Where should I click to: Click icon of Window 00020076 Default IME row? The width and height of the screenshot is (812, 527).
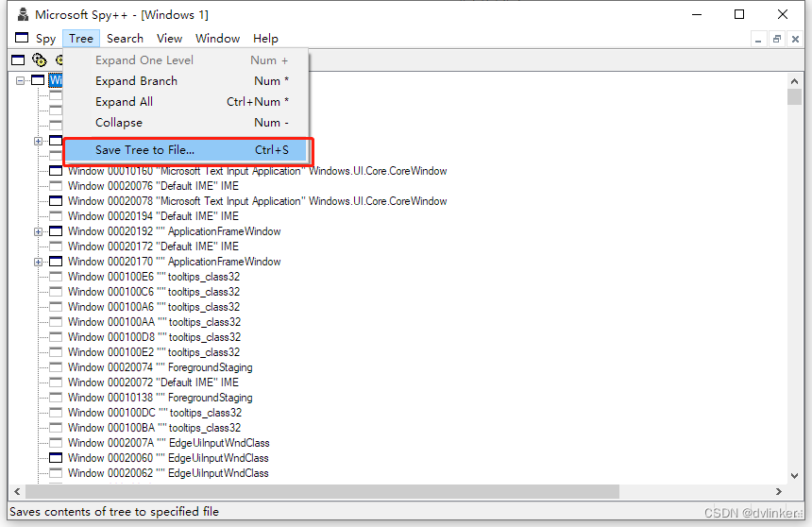point(56,186)
